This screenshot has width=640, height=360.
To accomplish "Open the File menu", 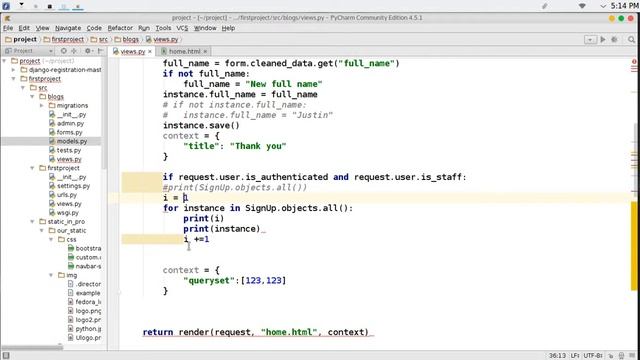I will click(8, 28).
